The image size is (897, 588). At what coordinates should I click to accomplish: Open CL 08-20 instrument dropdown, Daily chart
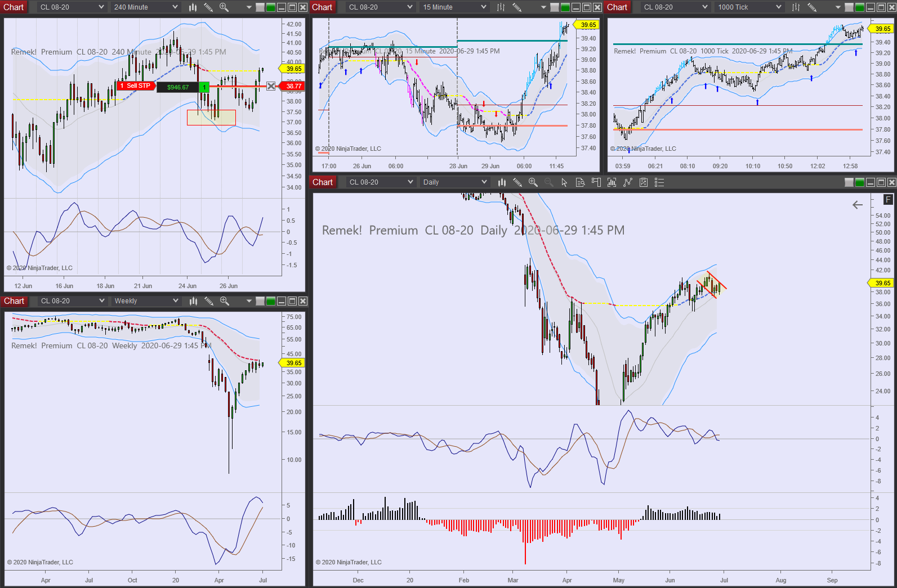[x=381, y=182]
